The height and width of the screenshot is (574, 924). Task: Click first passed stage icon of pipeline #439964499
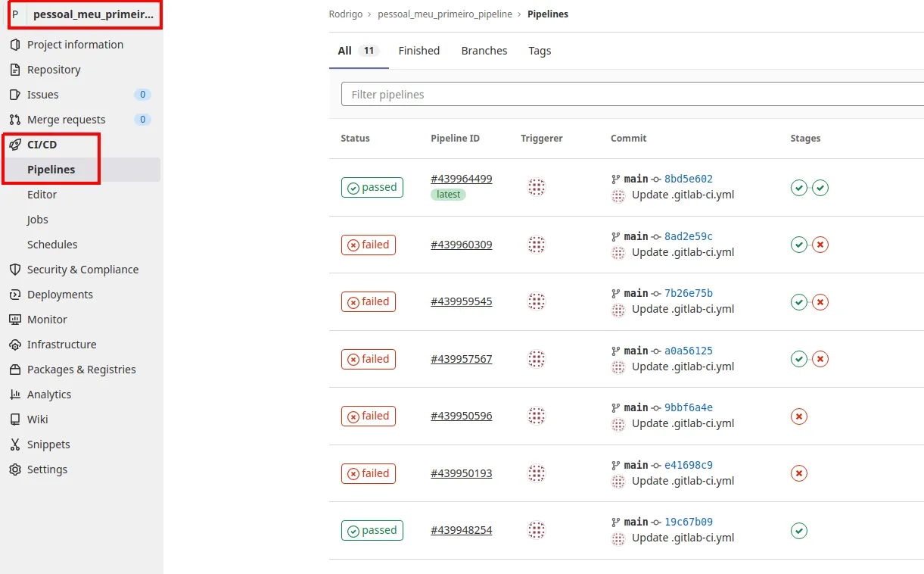[x=799, y=187]
